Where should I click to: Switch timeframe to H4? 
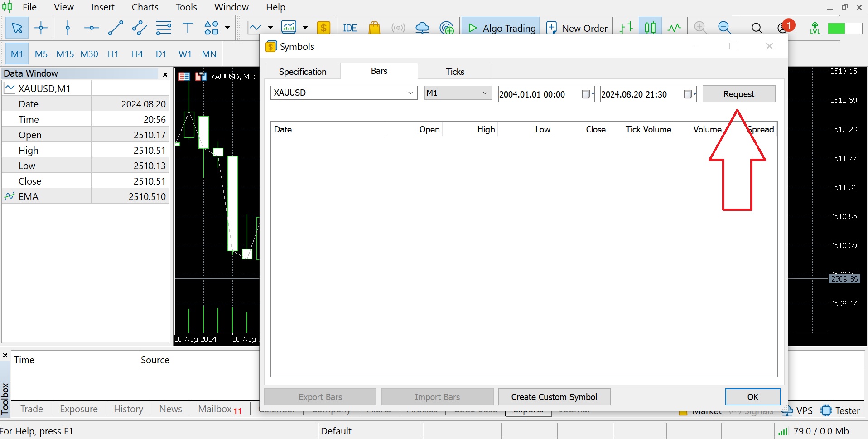click(137, 54)
